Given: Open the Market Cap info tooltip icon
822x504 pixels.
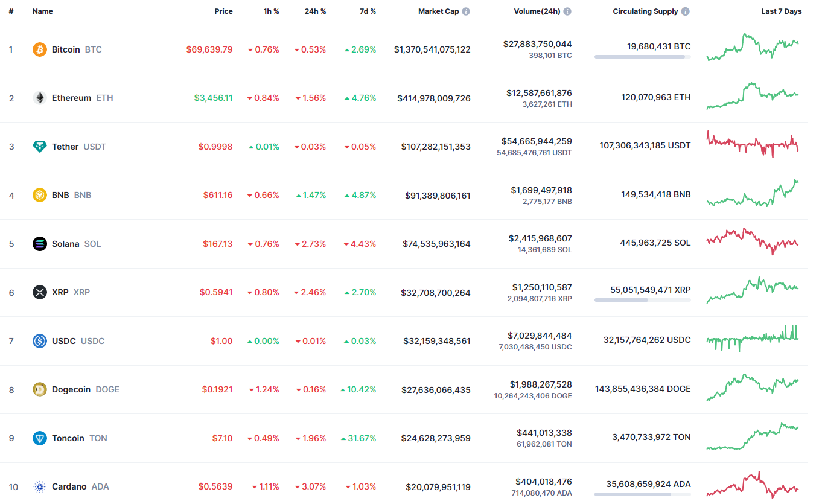Looking at the screenshot, I should tap(467, 11).
